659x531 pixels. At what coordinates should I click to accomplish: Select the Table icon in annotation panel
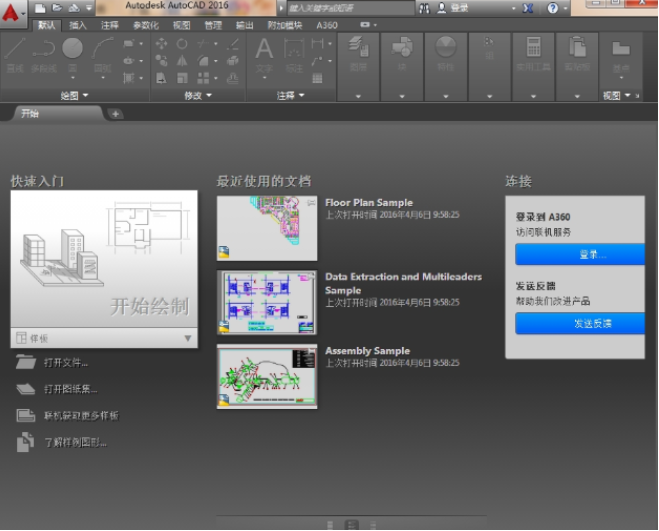[317, 78]
